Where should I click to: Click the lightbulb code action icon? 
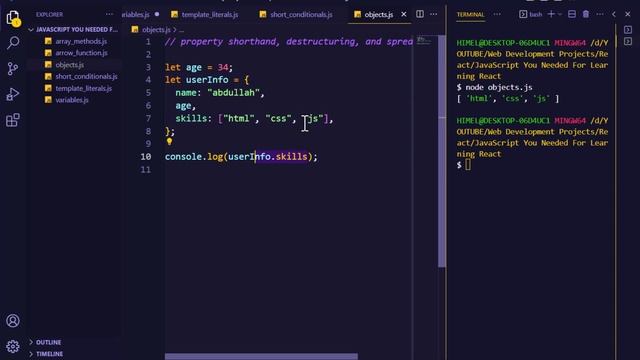point(169,142)
